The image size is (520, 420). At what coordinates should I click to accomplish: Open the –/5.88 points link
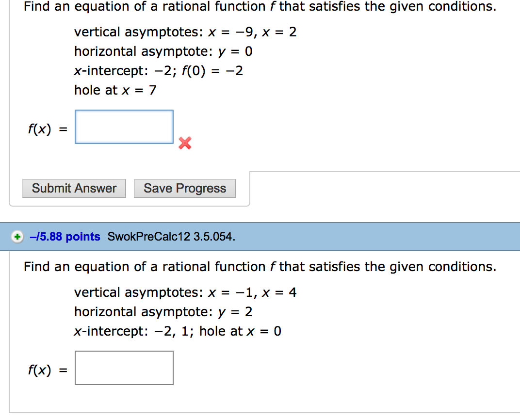click(65, 237)
